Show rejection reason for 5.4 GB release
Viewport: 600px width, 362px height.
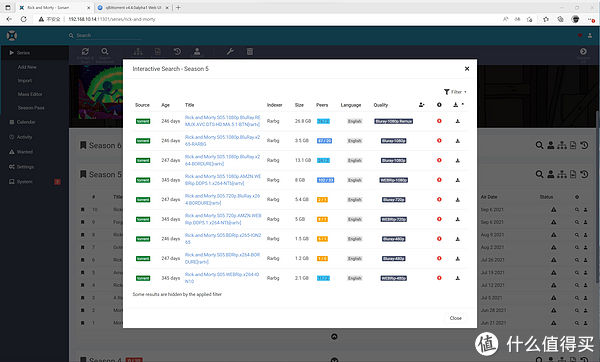[x=439, y=199]
